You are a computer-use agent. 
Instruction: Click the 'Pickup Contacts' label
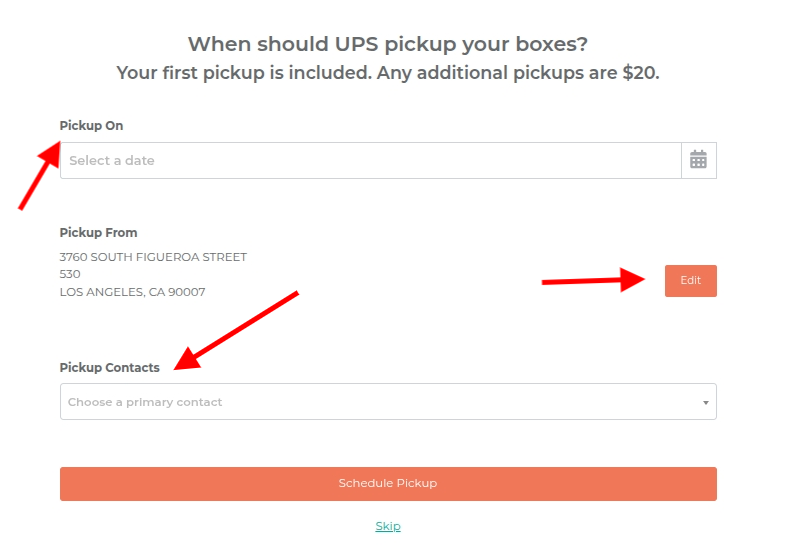pos(110,367)
